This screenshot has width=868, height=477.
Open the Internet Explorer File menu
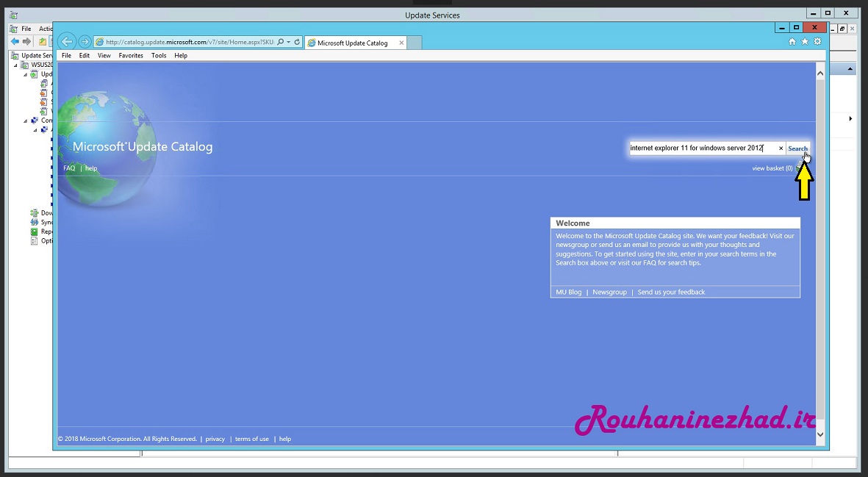pos(66,55)
